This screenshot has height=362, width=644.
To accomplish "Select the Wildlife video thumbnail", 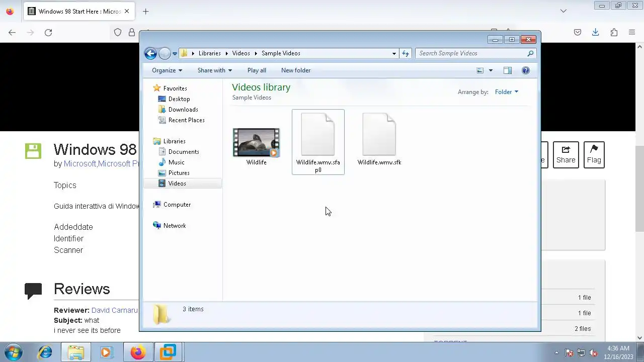I will click(256, 143).
